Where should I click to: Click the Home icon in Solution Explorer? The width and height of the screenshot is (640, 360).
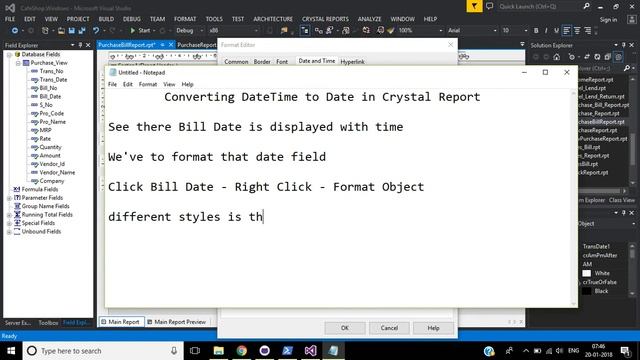point(556,57)
